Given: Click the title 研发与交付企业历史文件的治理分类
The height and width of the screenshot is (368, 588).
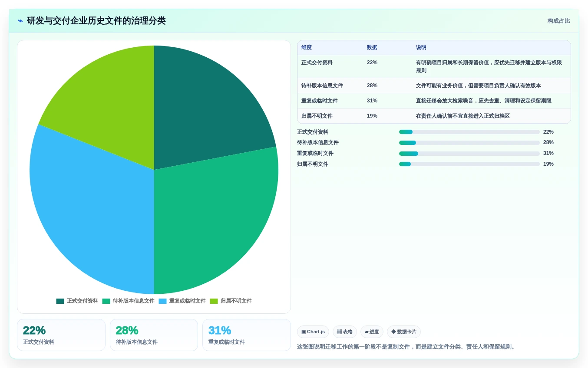Looking at the screenshot, I should [96, 21].
